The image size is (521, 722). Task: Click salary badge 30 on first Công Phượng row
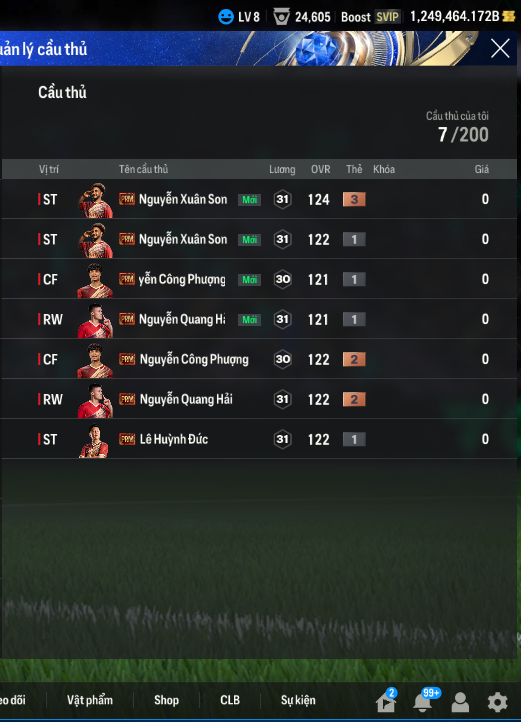pos(282,279)
